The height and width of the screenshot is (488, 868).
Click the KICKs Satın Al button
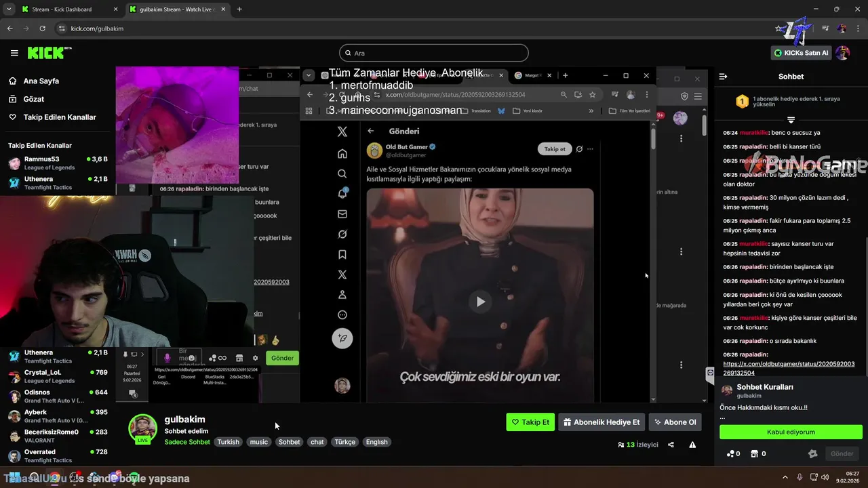tap(802, 53)
